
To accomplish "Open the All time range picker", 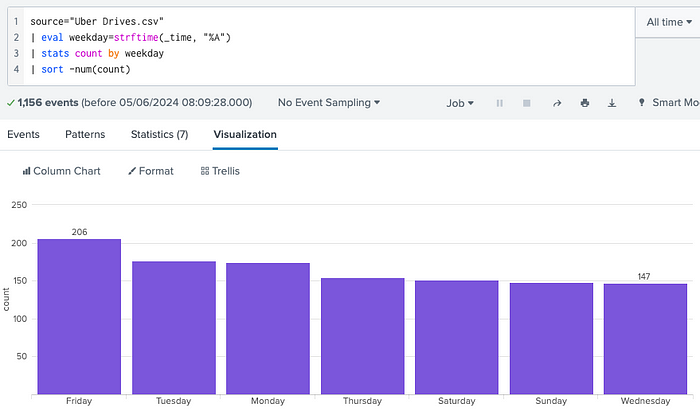I will click(x=669, y=22).
